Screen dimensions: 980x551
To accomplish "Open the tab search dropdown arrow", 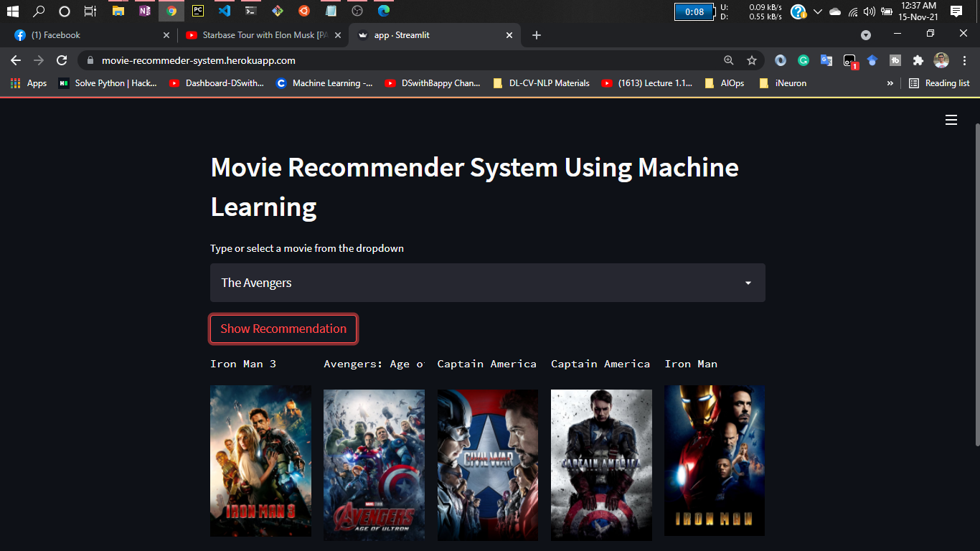I will 866,35.
